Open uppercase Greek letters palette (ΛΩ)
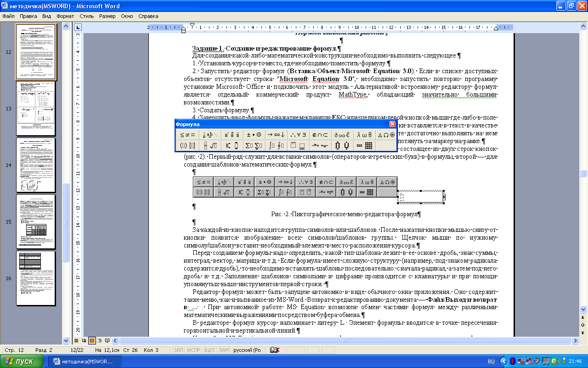588x368 pixels. [x=386, y=135]
